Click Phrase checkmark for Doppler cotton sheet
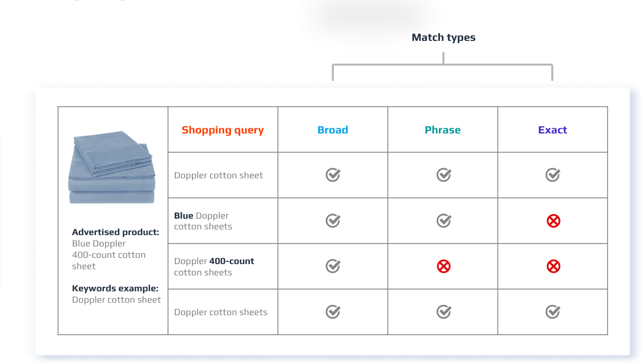This screenshot has height=364, width=641. coord(443,175)
